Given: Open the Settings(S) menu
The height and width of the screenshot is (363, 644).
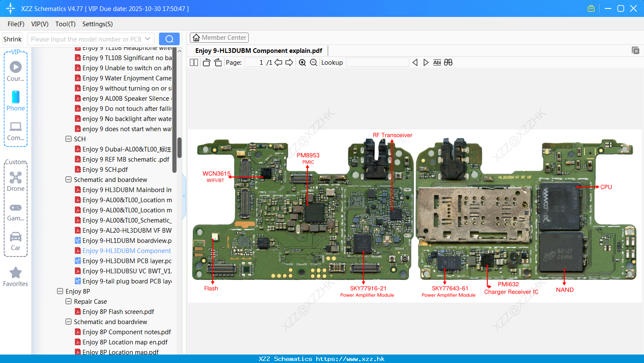Looking at the screenshot, I should tap(98, 24).
